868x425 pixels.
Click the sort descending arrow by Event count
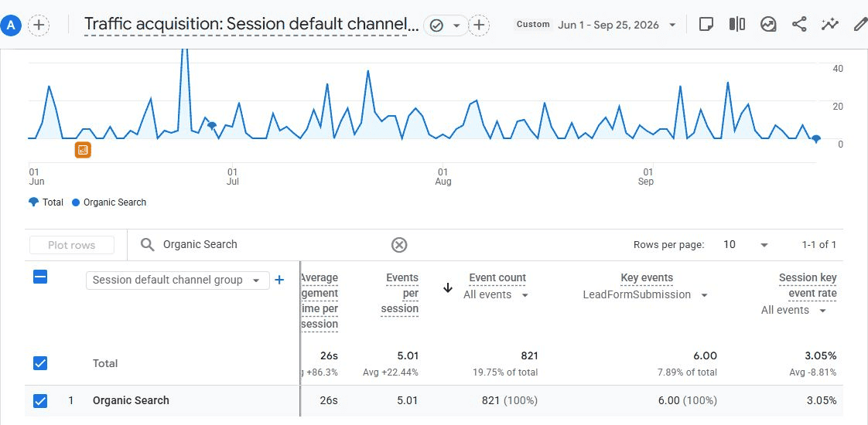click(448, 287)
